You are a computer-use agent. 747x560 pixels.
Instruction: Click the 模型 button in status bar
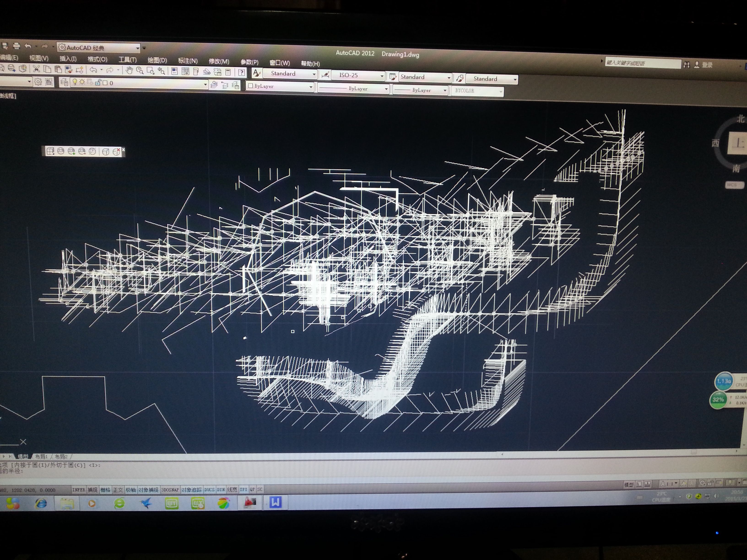point(628,484)
